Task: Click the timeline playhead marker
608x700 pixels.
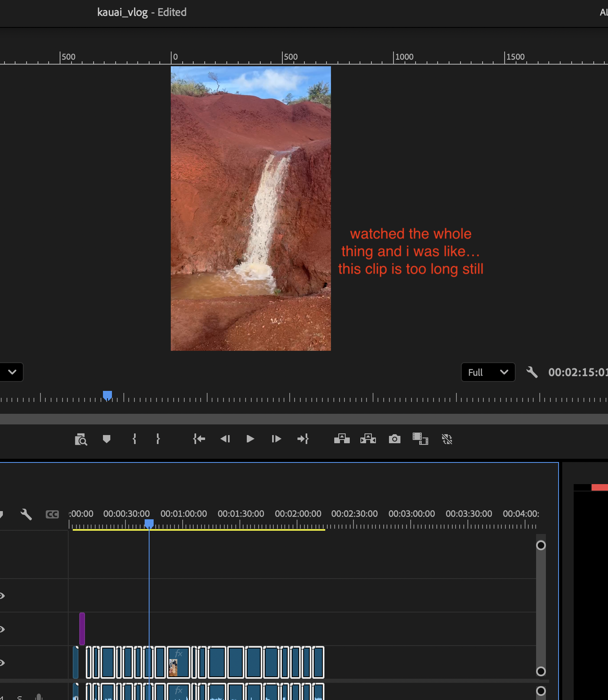Action: 149,523
